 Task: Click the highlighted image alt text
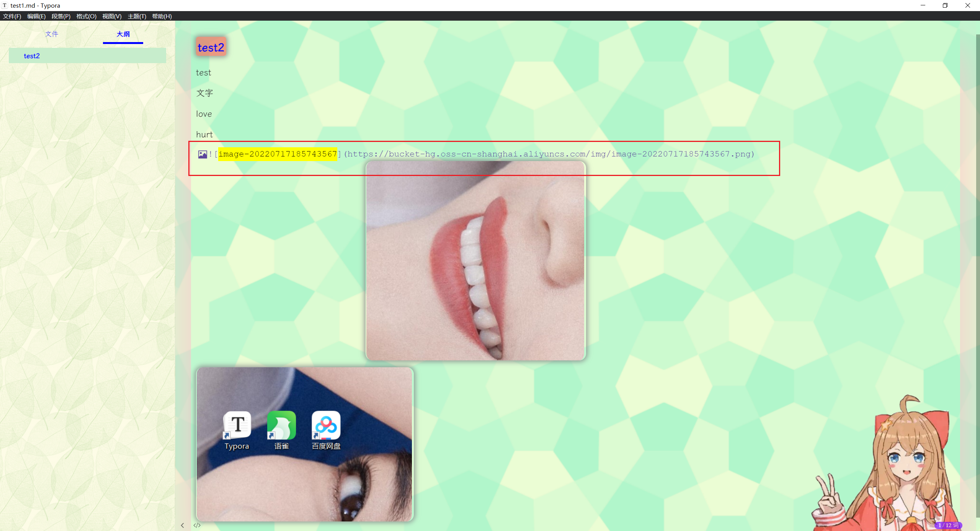coord(278,154)
